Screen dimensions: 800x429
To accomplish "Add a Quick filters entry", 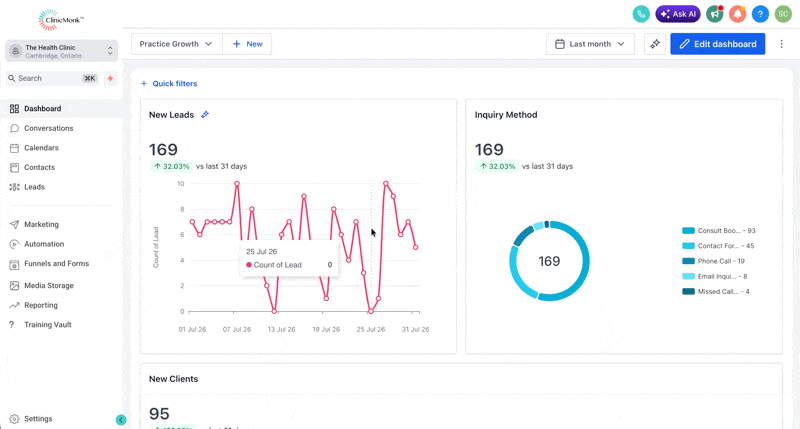I will [x=169, y=84].
